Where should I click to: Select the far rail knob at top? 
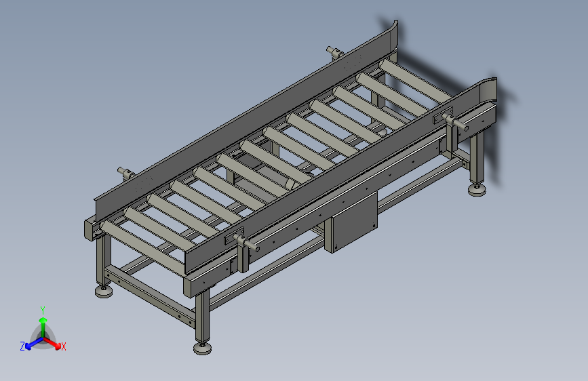pos(335,52)
